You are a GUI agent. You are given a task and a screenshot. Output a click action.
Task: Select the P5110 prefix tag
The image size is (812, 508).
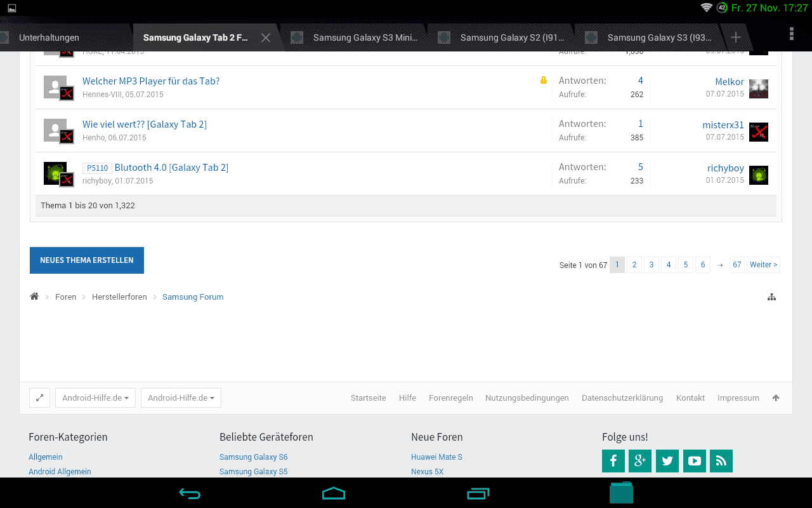point(97,168)
